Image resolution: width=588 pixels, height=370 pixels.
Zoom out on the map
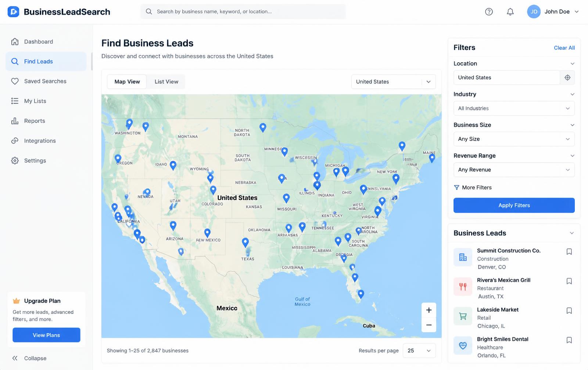429,325
